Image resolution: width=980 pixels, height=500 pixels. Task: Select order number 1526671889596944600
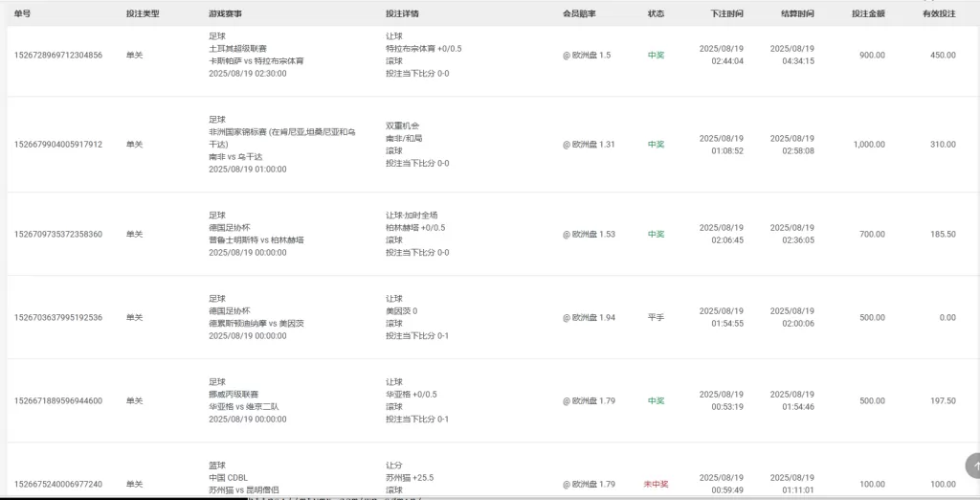pyautogui.click(x=58, y=400)
